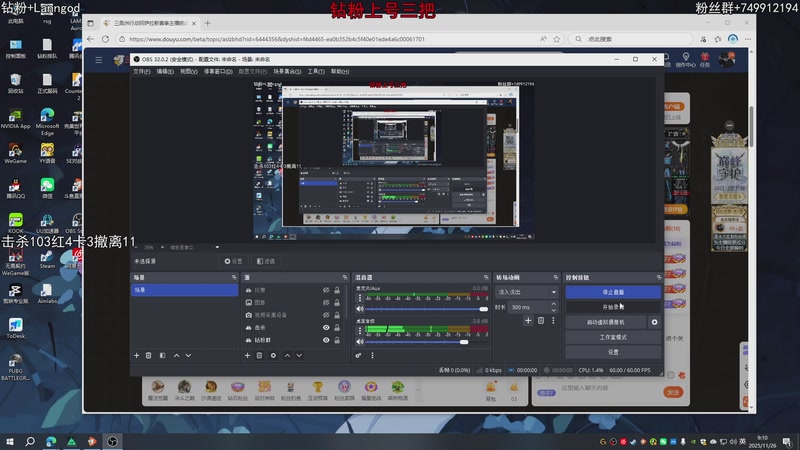Undock the 场景 panel with float icon
Screen dimensions: 800x450
click(234, 277)
